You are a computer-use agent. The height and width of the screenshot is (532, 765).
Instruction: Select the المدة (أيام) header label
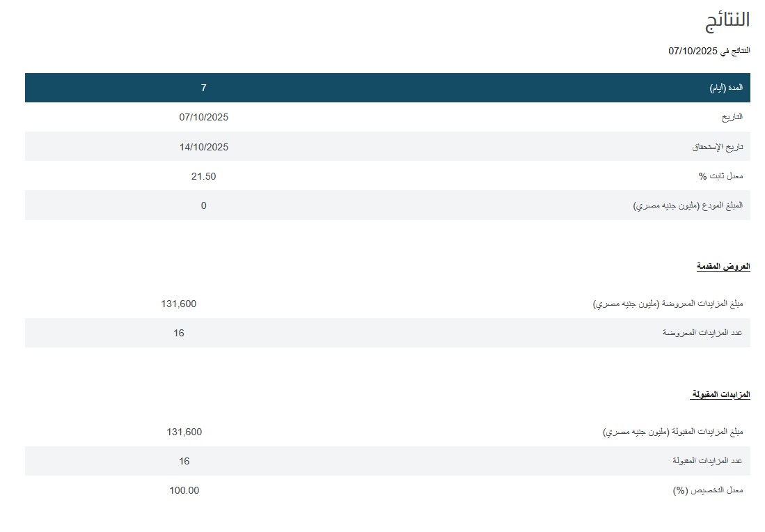coord(726,88)
